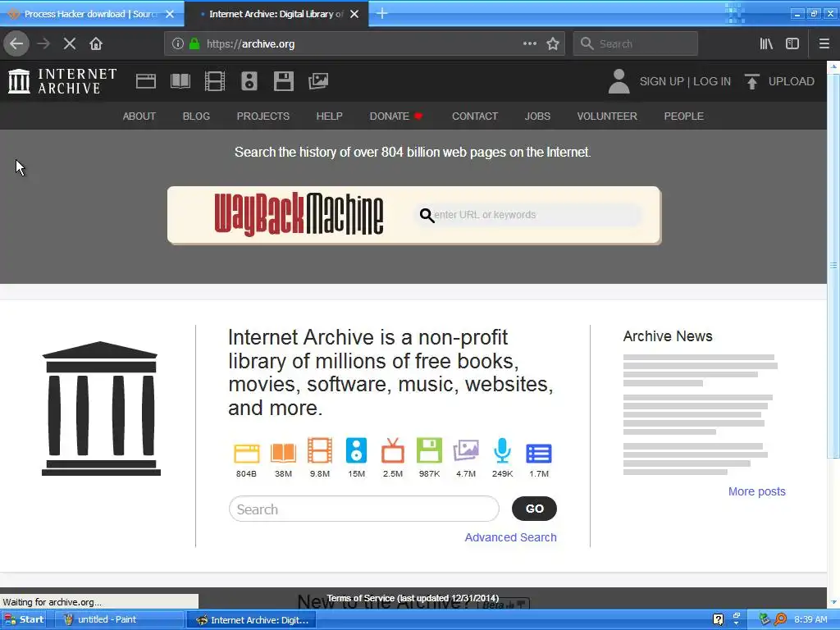This screenshot has width=840, height=630.
Task: Focus the Wayback Machine URL or keywords field
Action: 529,215
